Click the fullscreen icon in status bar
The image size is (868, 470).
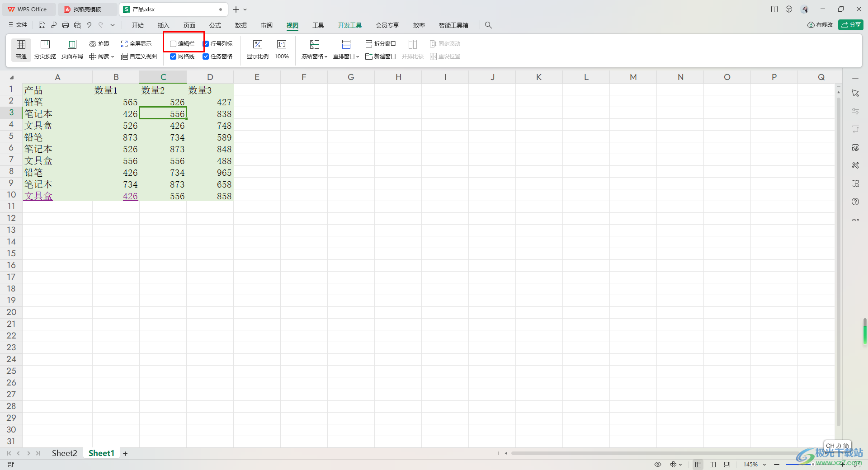(x=857, y=465)
